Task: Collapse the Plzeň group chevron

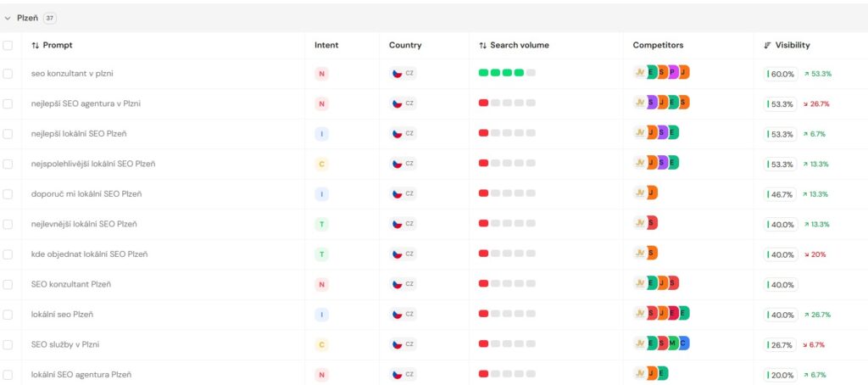Action: point(7,19)
